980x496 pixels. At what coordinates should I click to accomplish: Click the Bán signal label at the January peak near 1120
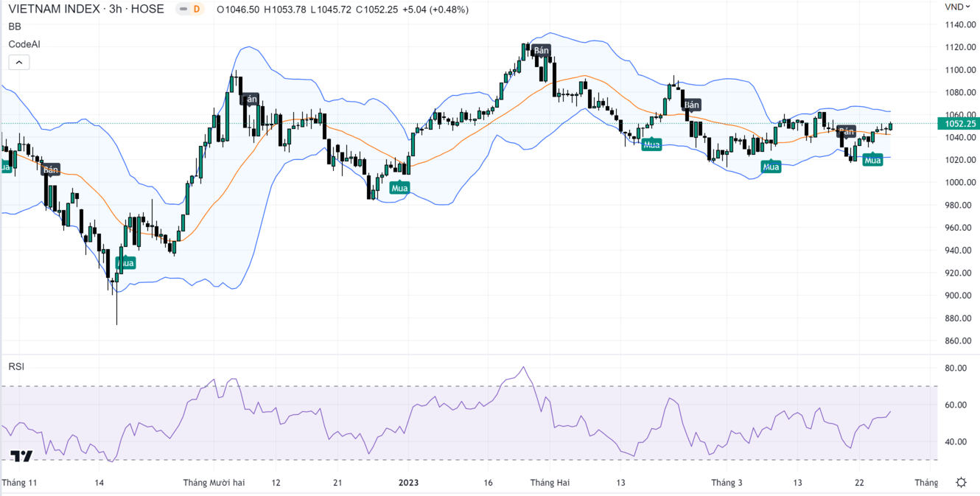(x=542, y=50)
